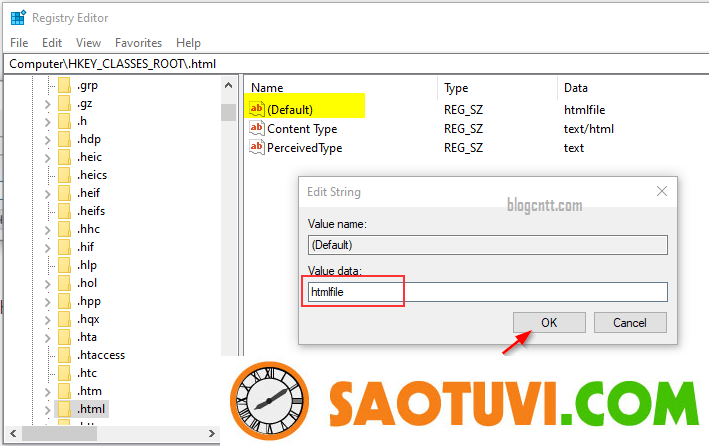Select the .hdp folder icon

coord(64,139)
